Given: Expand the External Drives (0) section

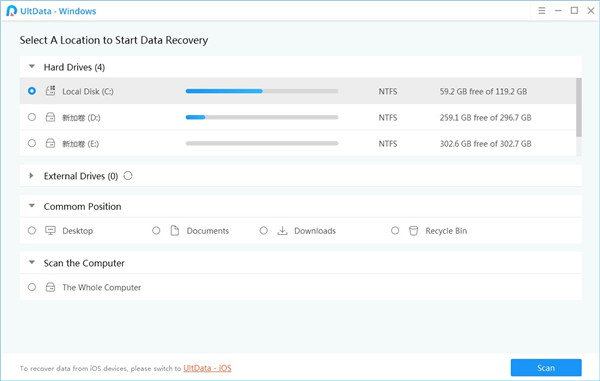Looking at the screenshot, I should pos(31,176).
